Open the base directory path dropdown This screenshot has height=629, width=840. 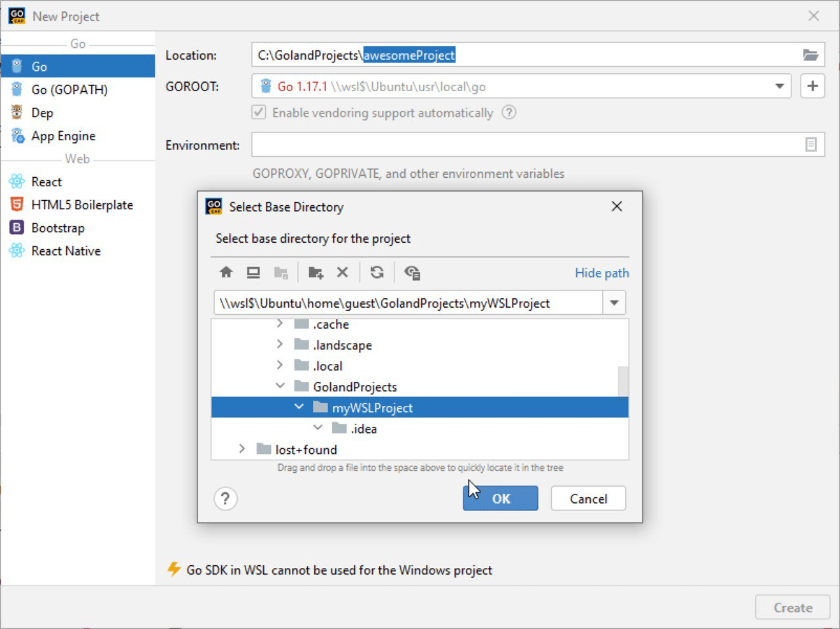click(614, 302)
